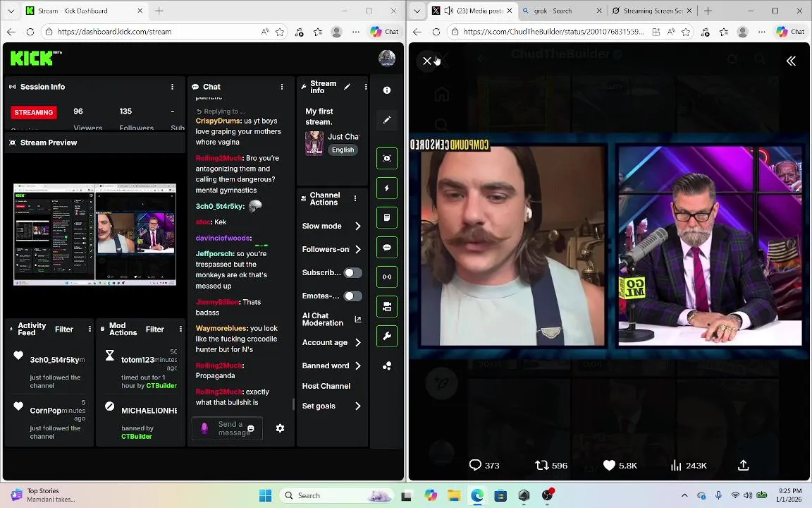Toggle Subscribers-only chat switch
This screenshot has width=812, height=508.
[352, 272]
